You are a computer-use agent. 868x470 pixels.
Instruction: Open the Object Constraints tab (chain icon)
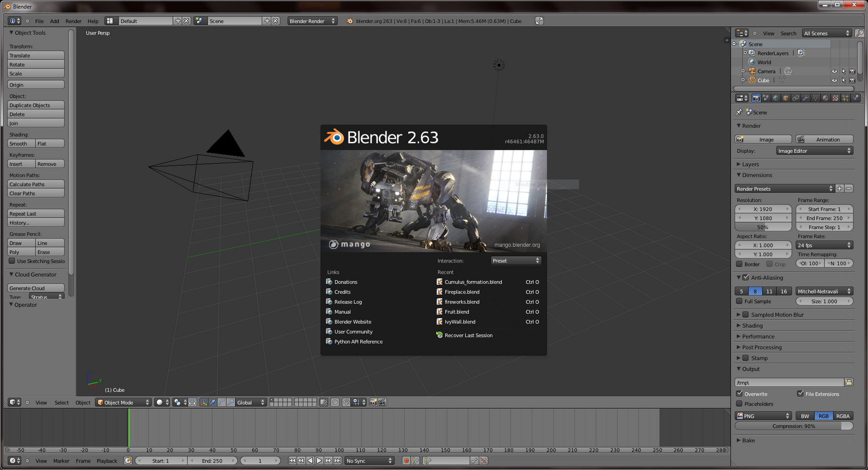coord(796,98)
